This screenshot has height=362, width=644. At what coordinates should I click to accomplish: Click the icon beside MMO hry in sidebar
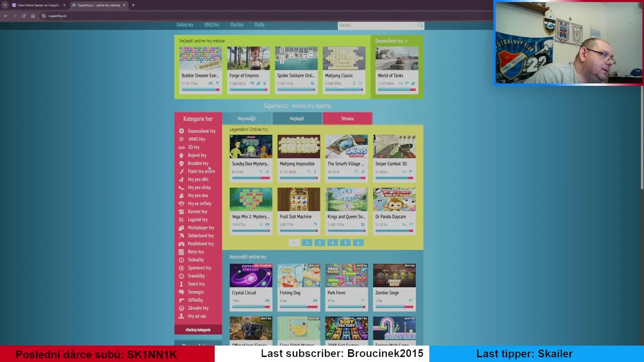pos(182,139)
